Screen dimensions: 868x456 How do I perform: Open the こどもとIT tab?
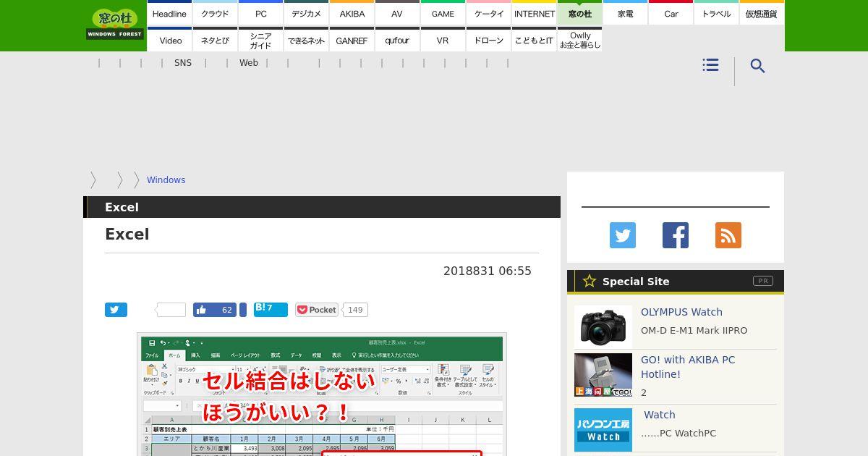pyautogui.click(x=535, y=40)
